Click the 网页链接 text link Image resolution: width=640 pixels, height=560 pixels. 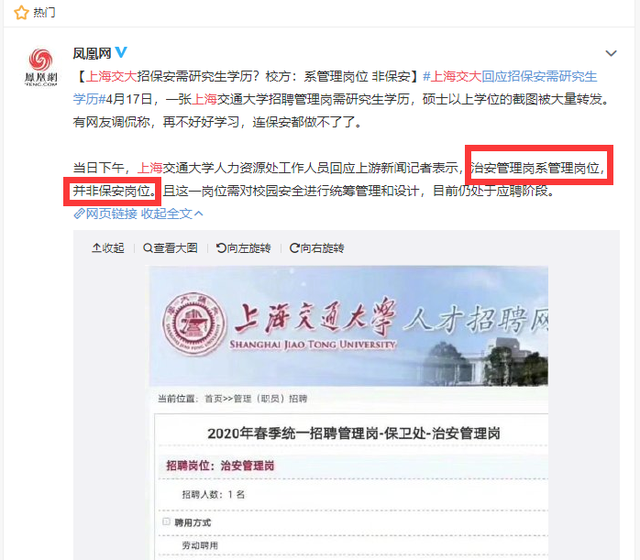pyautogui.click(x=111, y=213)
